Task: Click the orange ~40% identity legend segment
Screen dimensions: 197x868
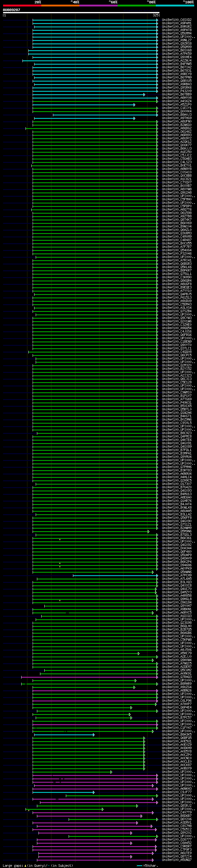Action: (60, 6)
